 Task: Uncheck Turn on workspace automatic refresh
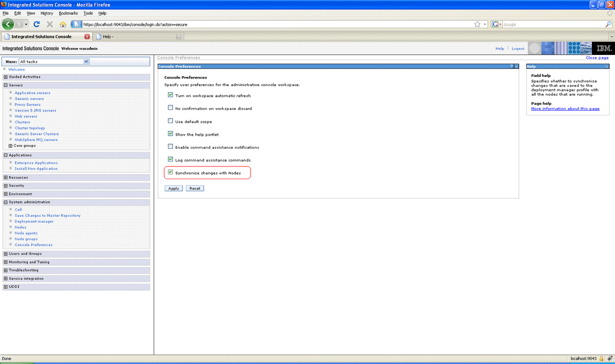click(x=170, y=95)
